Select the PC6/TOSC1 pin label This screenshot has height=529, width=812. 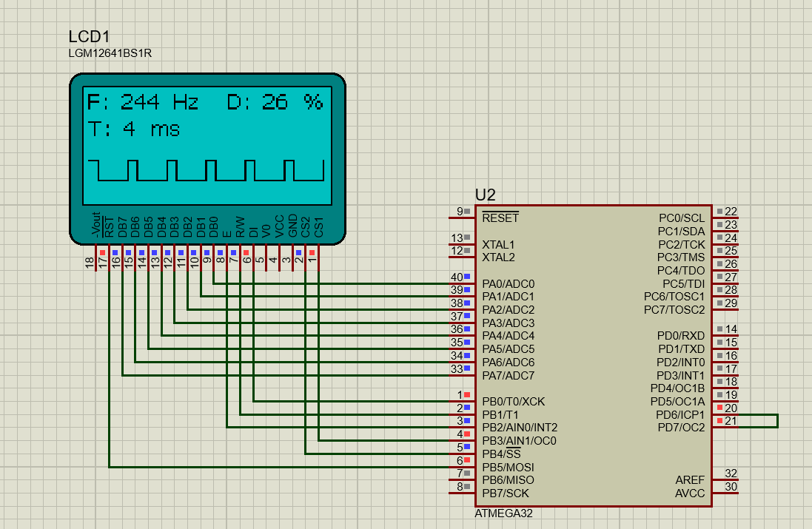point(674,297)
